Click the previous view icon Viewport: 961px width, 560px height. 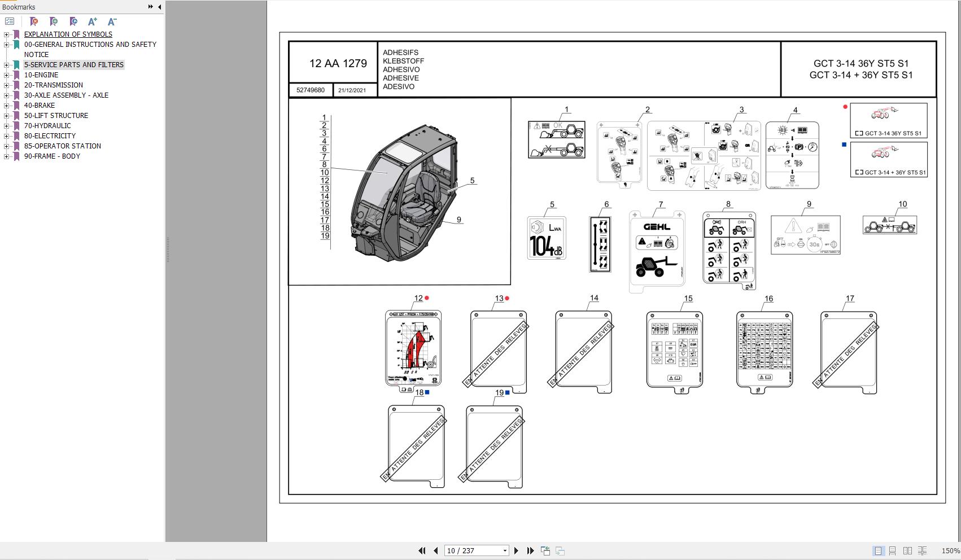(x=545, y=550)
